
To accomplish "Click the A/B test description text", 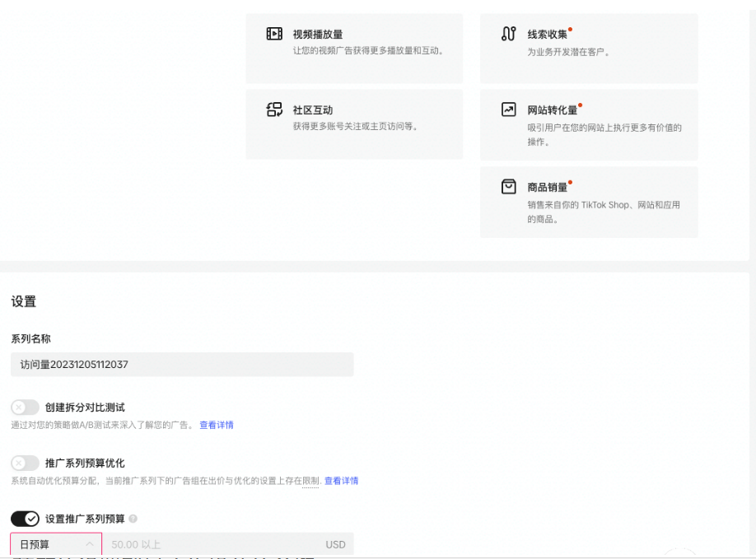I will point(102,425).
